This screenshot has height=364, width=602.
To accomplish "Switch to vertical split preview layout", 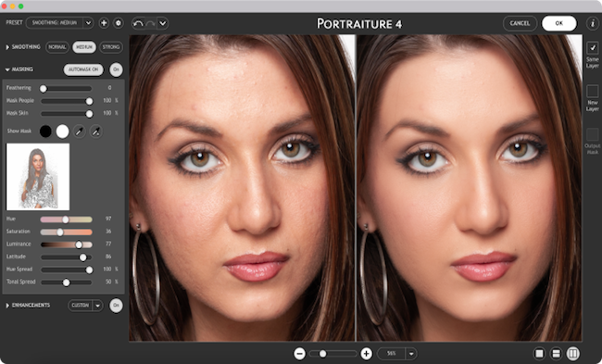I will (x=572, y=353).
